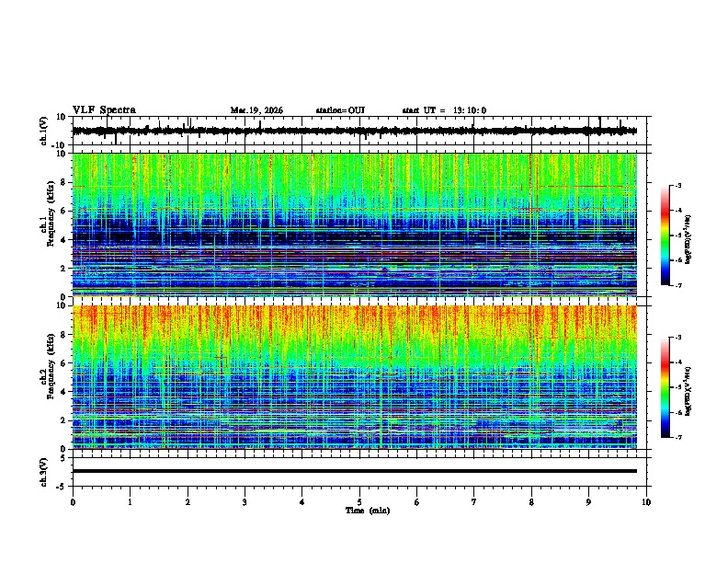Click the flat ch.3 voltage trace line

[355, 471]
